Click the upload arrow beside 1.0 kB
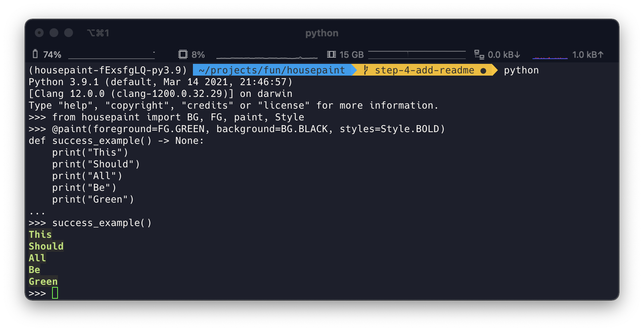Image resolution: width=644 pixels, height=331 pixels. coord(600,55)
